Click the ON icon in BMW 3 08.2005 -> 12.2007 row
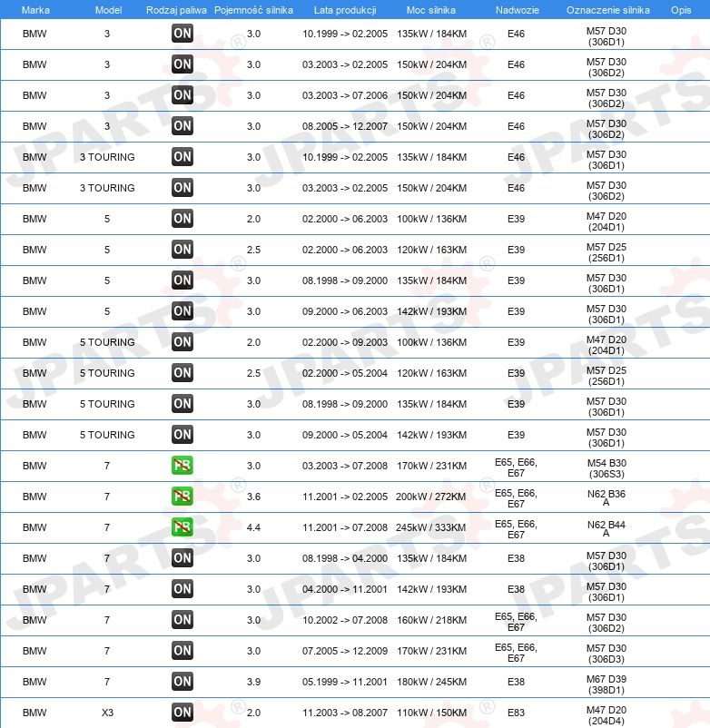The image size is (710, 728). pos(182,126)
